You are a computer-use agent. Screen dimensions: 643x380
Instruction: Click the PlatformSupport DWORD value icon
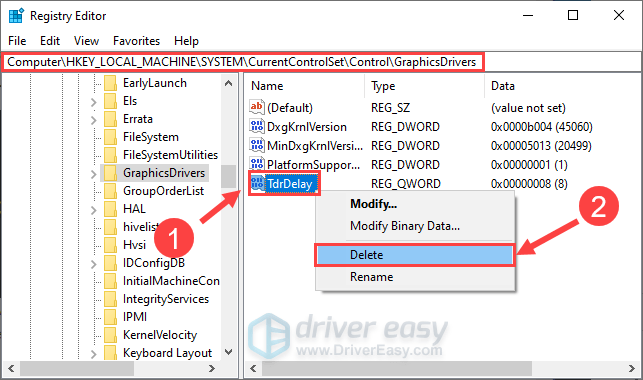[257, 164]
